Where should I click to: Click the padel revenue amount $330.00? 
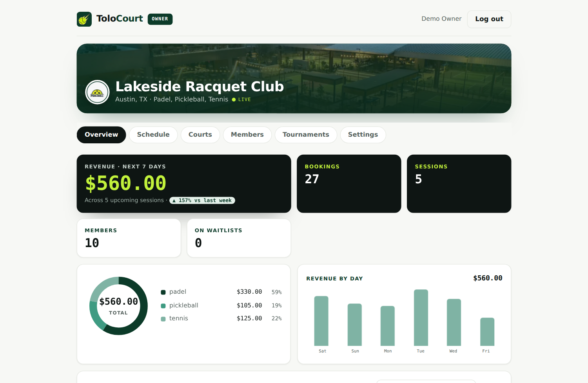coord(249,292)
